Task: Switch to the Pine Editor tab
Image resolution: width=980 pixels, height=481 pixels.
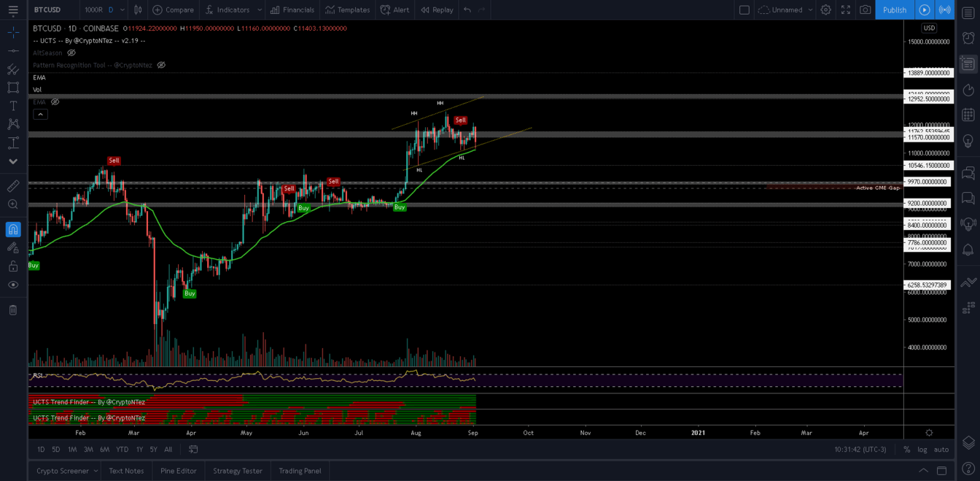Action: click(178, 471)
